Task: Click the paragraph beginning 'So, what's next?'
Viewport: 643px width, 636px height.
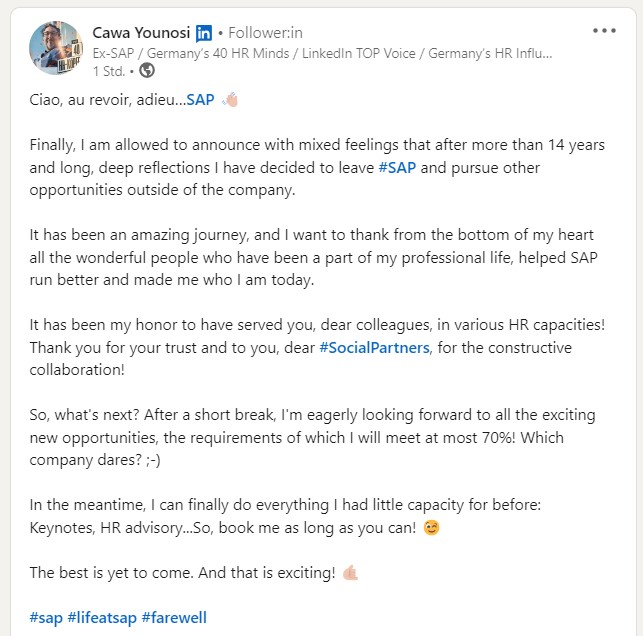Action: point(312,438)
